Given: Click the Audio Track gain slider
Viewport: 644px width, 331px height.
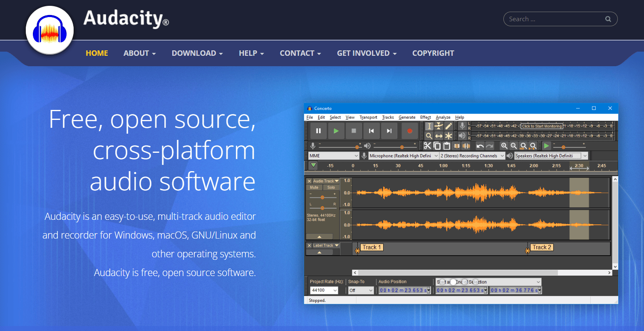Looking at the screenshot, I should (x=322, y=197).
